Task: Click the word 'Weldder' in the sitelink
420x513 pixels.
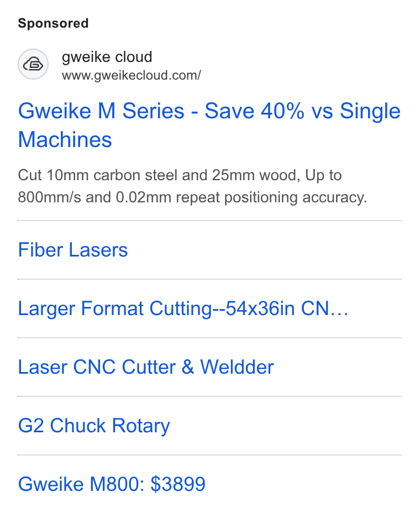Action: tap(237, 367)
